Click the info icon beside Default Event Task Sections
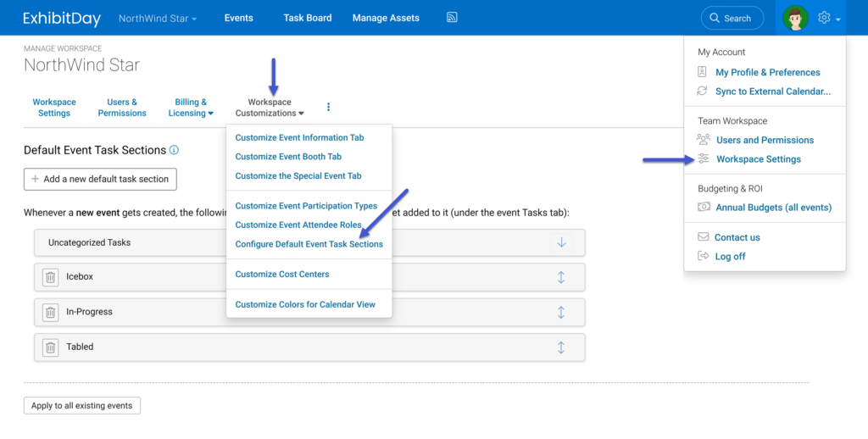 click(174, 150)
